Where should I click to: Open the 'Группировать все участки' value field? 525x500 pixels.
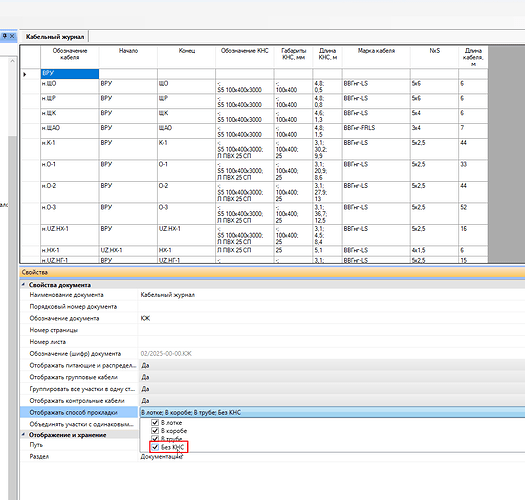coord(332,389)
